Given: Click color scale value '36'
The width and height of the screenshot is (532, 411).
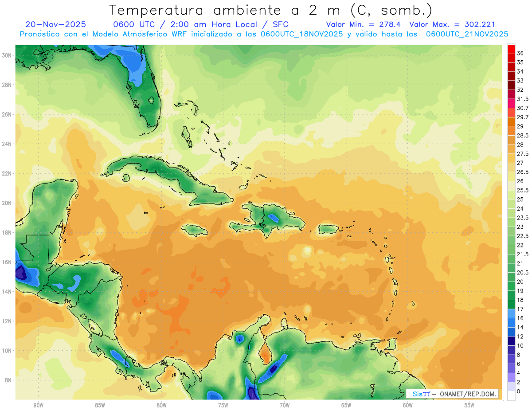Looking at the screenshot, I should 520,53.
